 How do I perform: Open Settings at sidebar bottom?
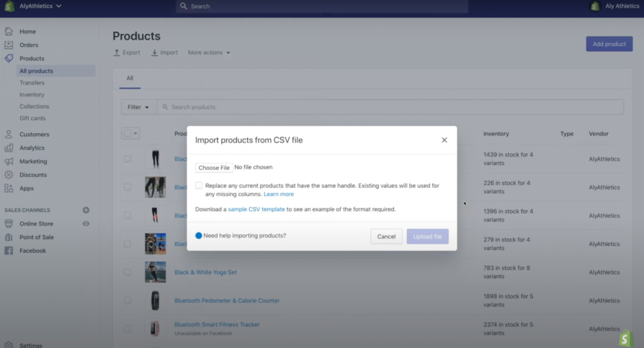pyautogui.click(x=31, y=345)
